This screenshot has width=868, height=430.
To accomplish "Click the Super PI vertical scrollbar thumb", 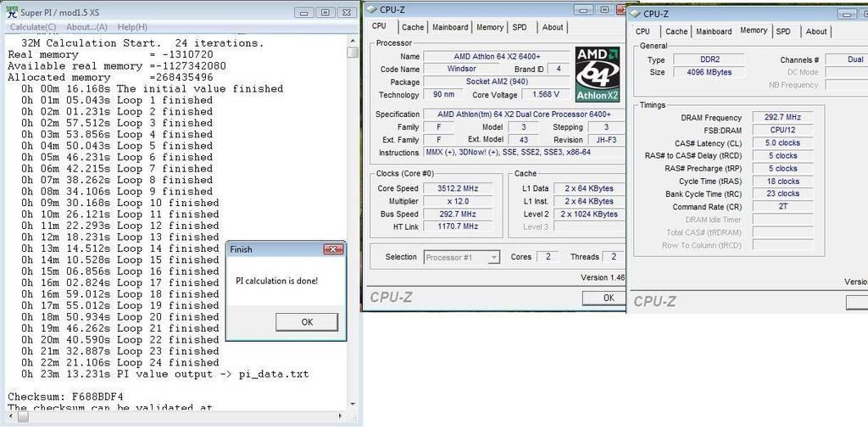I will (x=353, y=52).
